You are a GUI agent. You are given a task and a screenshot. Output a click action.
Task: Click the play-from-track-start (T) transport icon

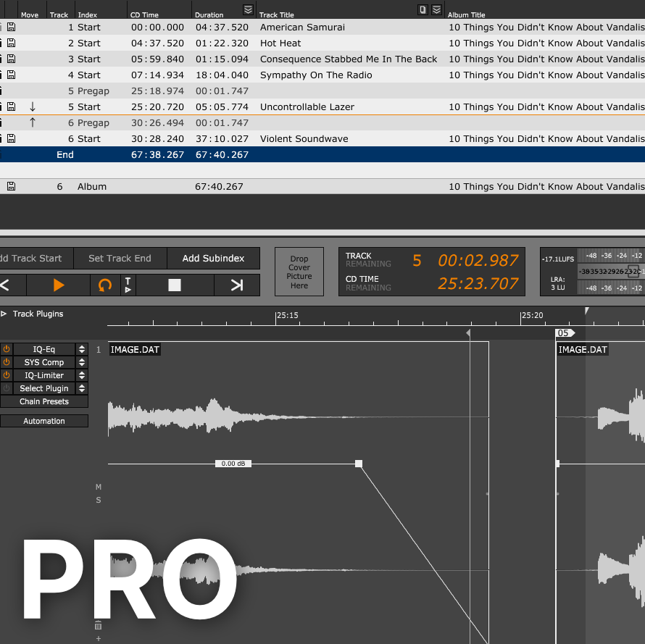click(128, 285)
